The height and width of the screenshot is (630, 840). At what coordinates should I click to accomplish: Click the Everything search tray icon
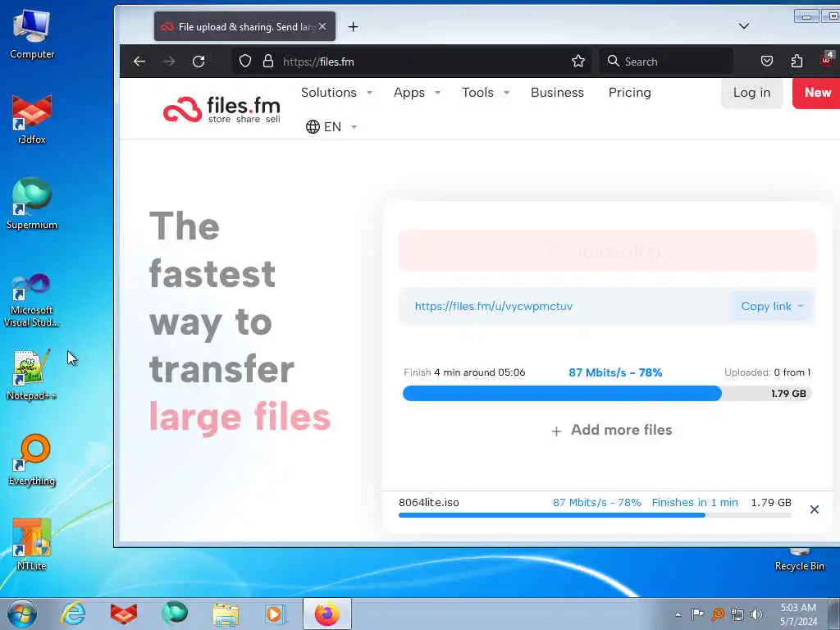tap(717, 614)
